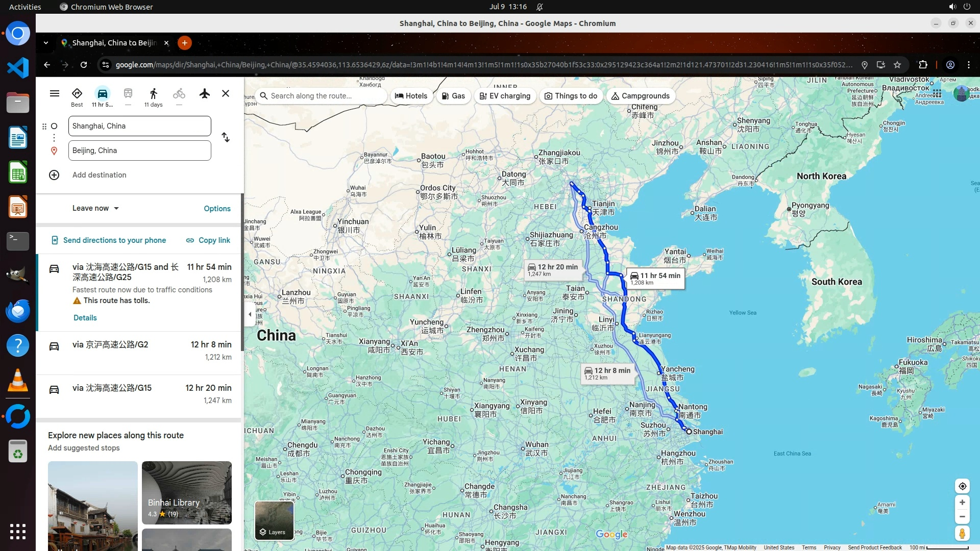This screenshot has width=980, height=551.
Task: Toggle the EV charging filter chip
Action: [x=505, y=96]
